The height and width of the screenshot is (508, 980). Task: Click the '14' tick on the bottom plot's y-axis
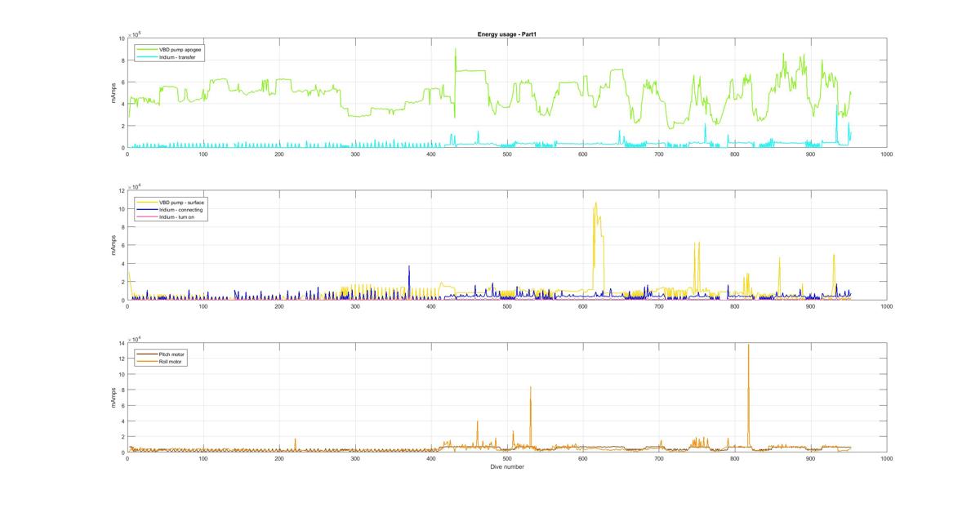point(122,343)
